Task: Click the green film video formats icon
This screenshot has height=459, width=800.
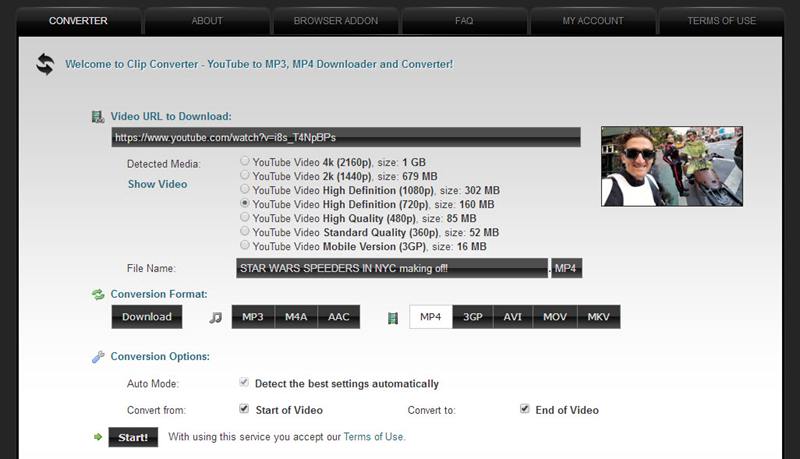Action: pos(392,318)
